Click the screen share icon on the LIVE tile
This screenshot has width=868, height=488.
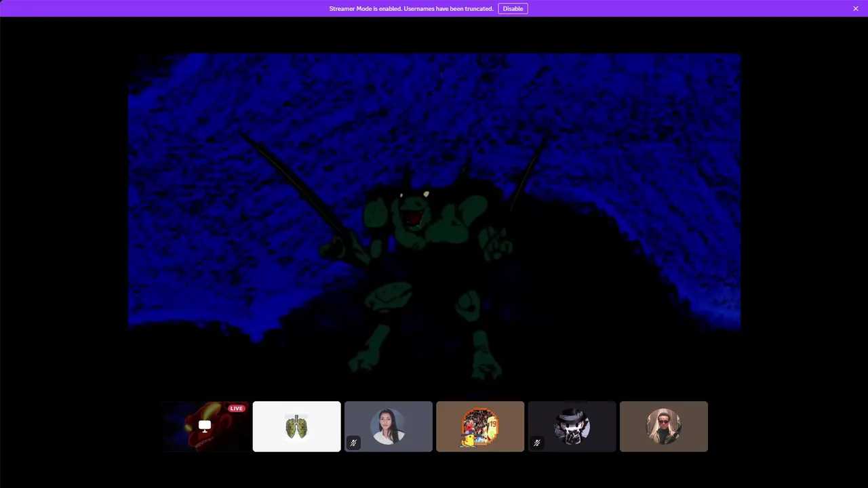[x=205, y=426]
